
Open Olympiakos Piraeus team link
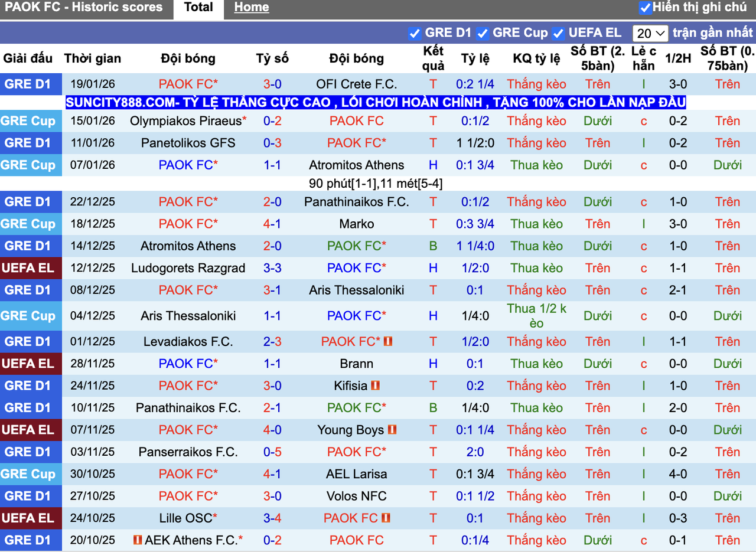pos(186,121)
